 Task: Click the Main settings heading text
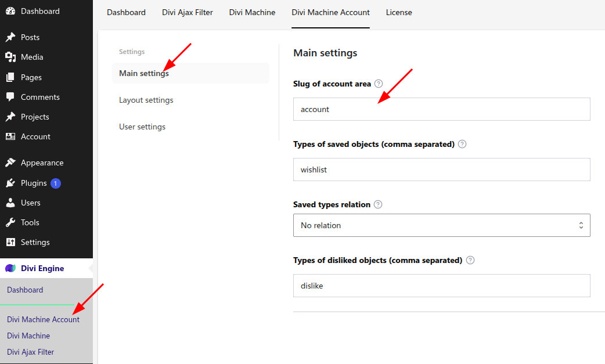[325, 53]
